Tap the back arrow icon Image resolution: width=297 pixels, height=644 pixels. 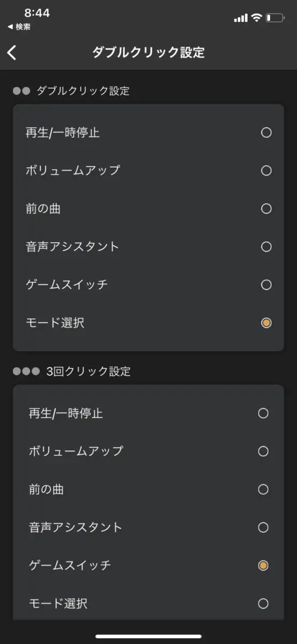point(12,52)
